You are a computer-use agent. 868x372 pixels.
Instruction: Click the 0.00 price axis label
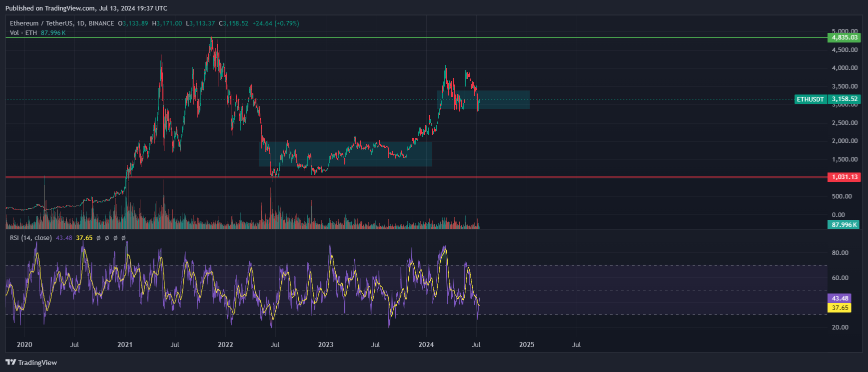tap(839, 215)
